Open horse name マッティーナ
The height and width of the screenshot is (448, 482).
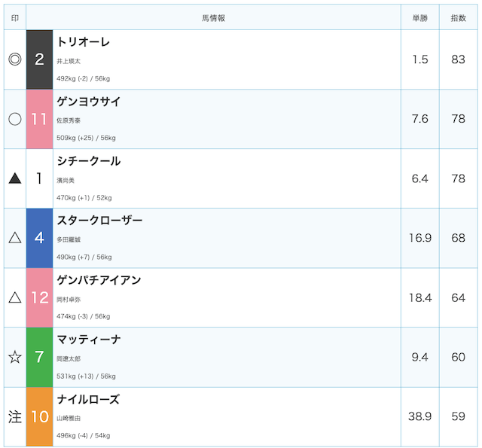(89, 340)
